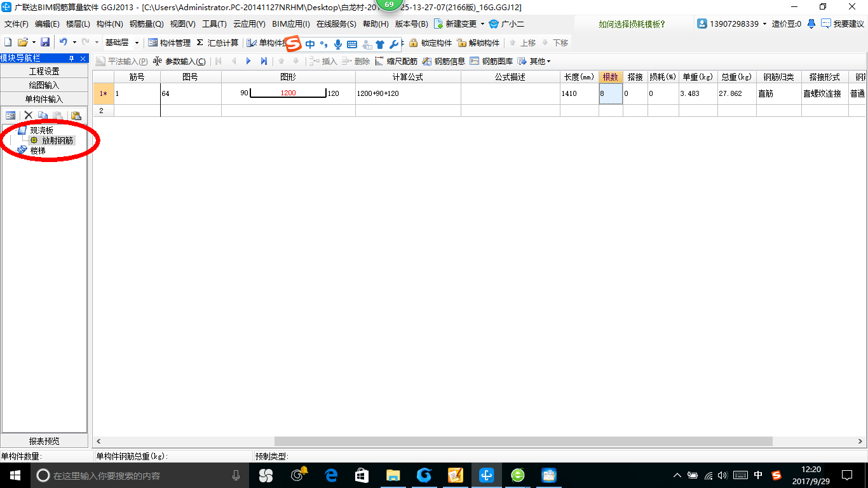
Task: Click formula cell 1200+90+120
Action: (x=408, y=93)
